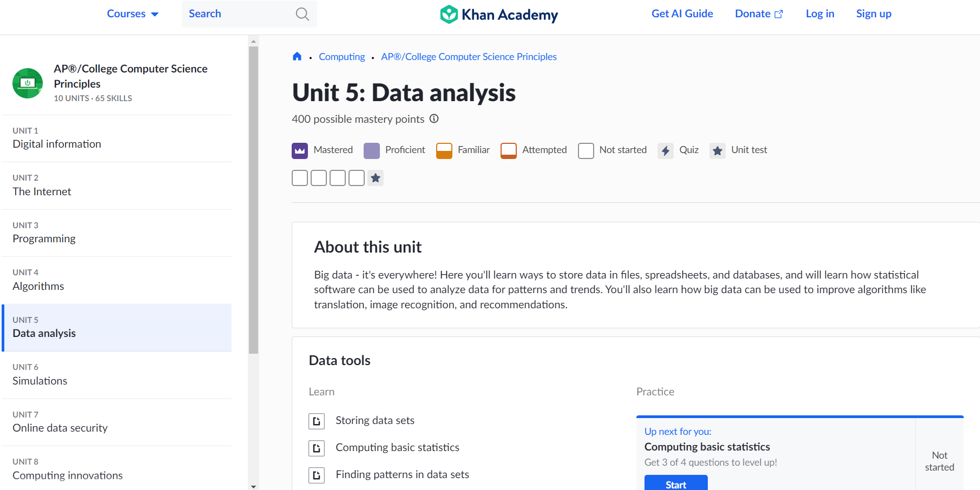Click the home breadcrumb icon
Image resolution: width=980 pixels, height=490 pixels.
297,56
